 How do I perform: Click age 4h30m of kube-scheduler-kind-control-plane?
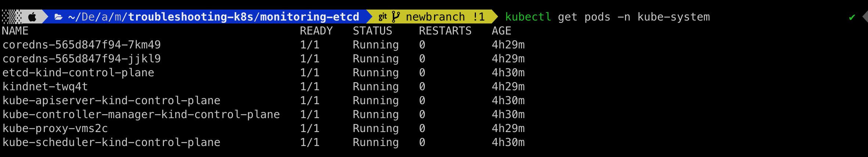(508, 142)
